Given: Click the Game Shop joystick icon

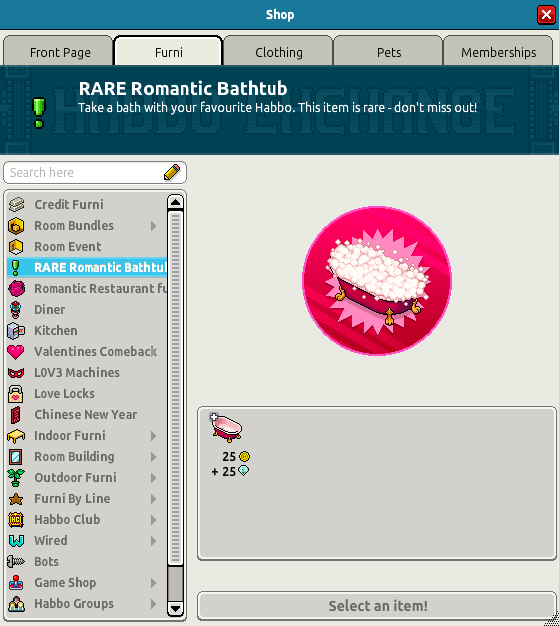Looking at the screenshot, I should (16, 583).
